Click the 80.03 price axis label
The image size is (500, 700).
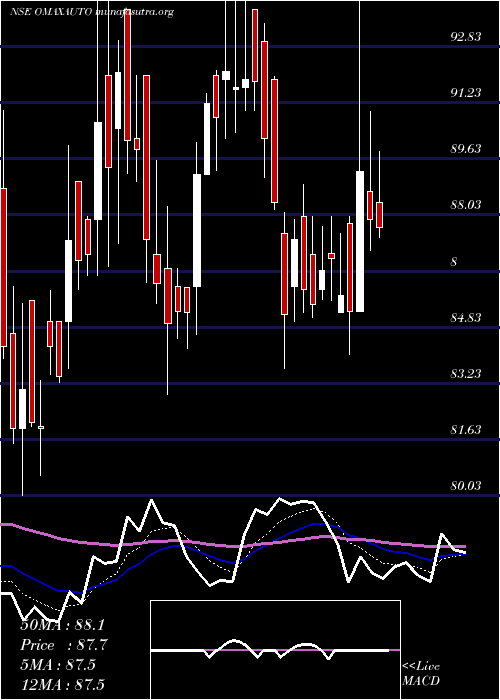tap(466, 486)
